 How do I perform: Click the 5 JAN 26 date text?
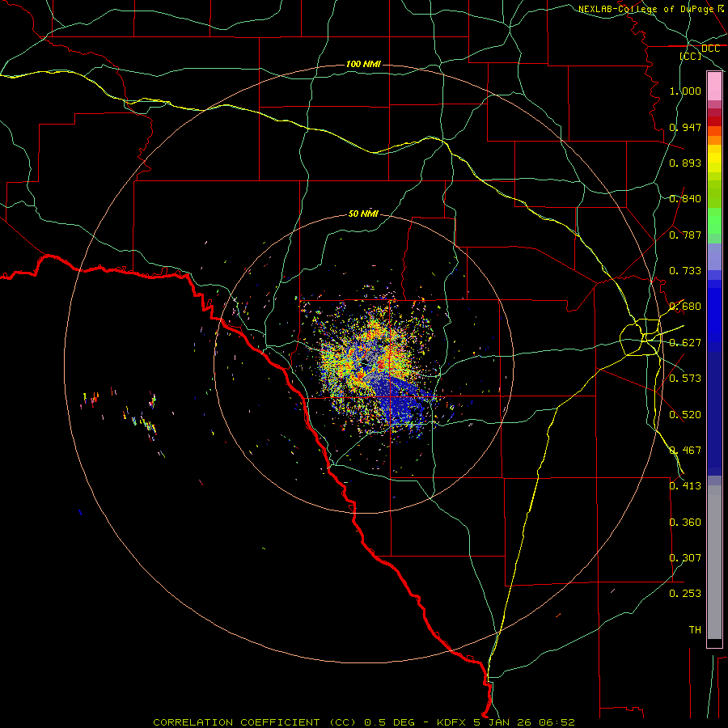pyautogui.click(x=503, y=722)
